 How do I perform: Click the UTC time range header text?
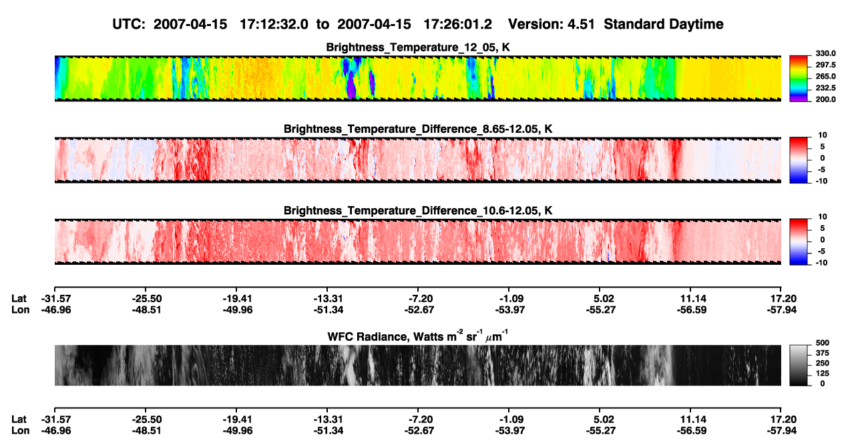tap(302, 24)
